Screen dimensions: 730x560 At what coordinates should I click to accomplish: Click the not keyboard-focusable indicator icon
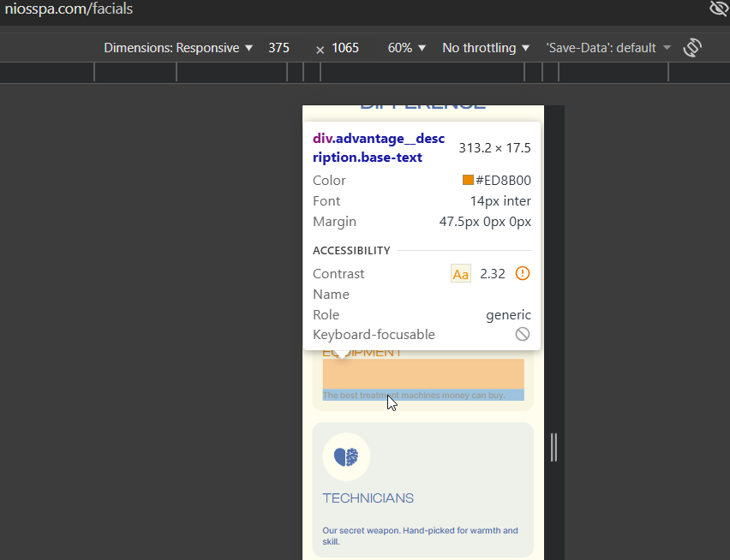click(x=523, y=334)
